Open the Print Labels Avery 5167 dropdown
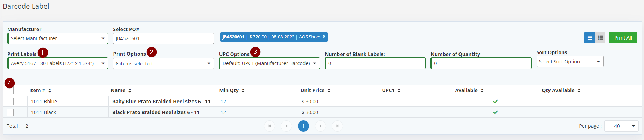 coord(58,63)
